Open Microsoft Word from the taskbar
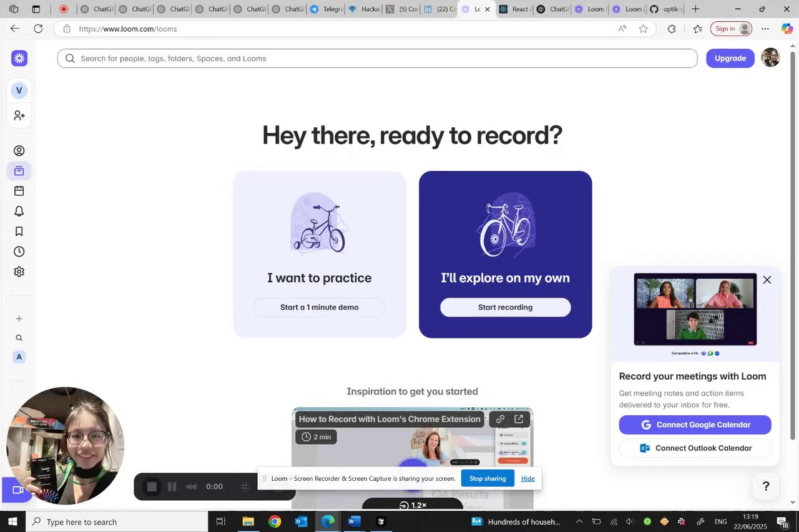The height and width of the screenshot is (532, 799). [355, 521]
